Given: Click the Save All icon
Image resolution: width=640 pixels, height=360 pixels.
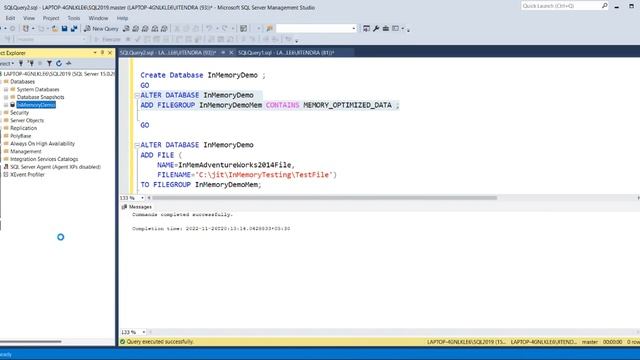Looking at the screenshot, I should pyautogui.click(x=74, y=29).
